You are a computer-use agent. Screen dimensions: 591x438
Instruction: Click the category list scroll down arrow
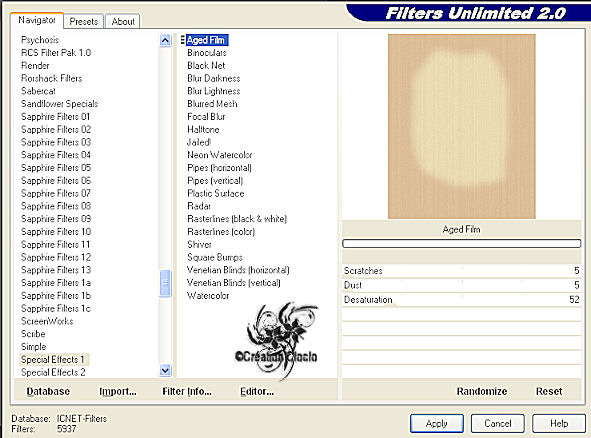coord(165,370)
